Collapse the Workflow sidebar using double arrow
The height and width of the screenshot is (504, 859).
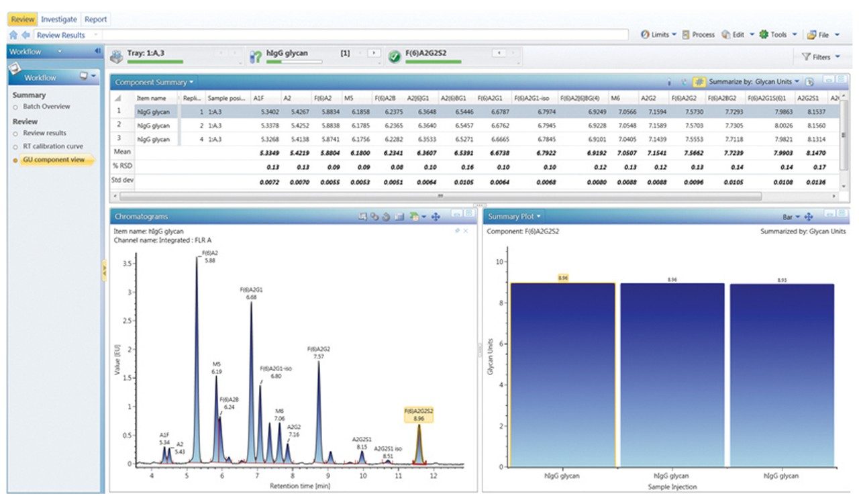pyautogui.click(x=97, y=51)
